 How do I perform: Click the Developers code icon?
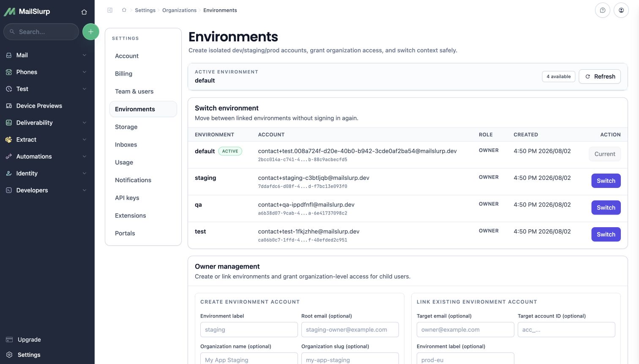pyautogui.click(x=9, y=190)
